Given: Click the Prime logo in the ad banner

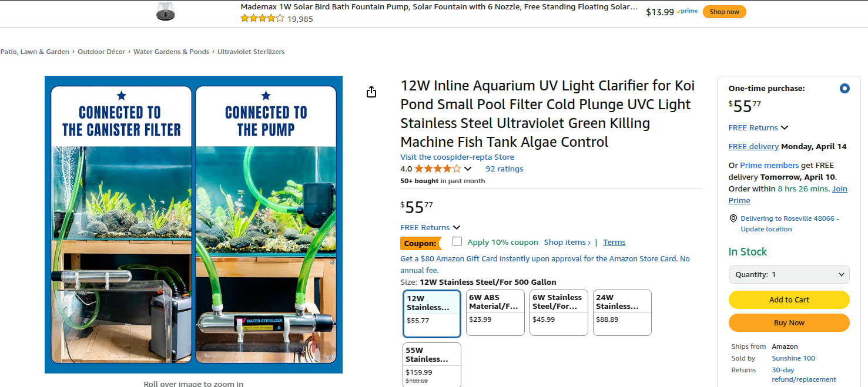Looking at the screenshot, I should click(x=687, y=12).
